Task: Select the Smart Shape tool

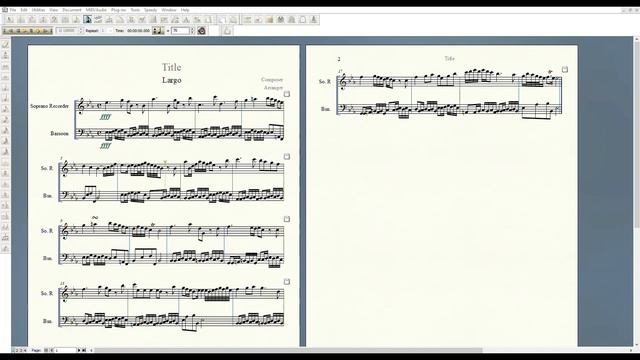Action: point(120,19)
